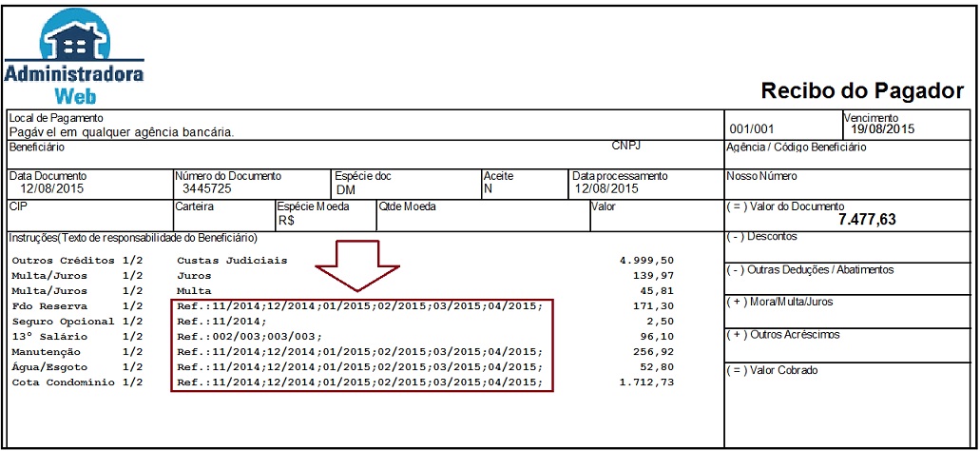Click the Fdo Reserva label
This screenshot has width=980, height=451.
[49, 306]
